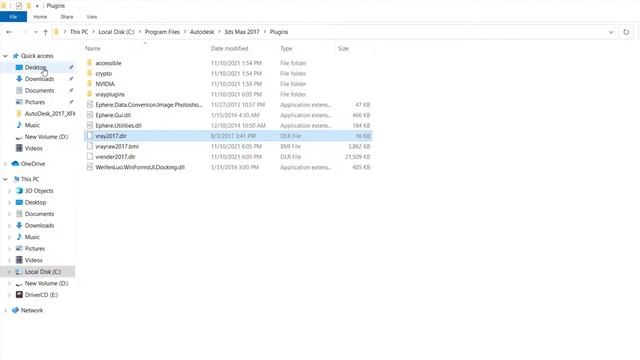Expand Local Disk (C:) tree node
Screen dimensions: 640x360
coord(9,272)
